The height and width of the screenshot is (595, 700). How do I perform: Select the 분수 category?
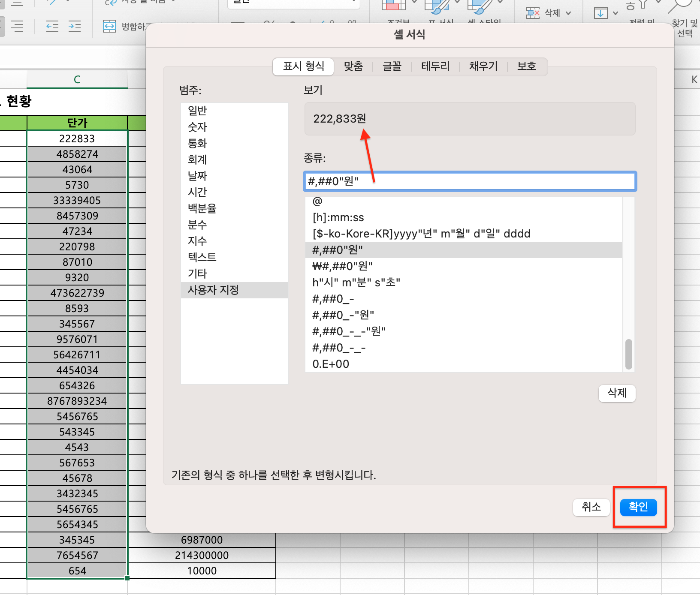tap(235, 225)
